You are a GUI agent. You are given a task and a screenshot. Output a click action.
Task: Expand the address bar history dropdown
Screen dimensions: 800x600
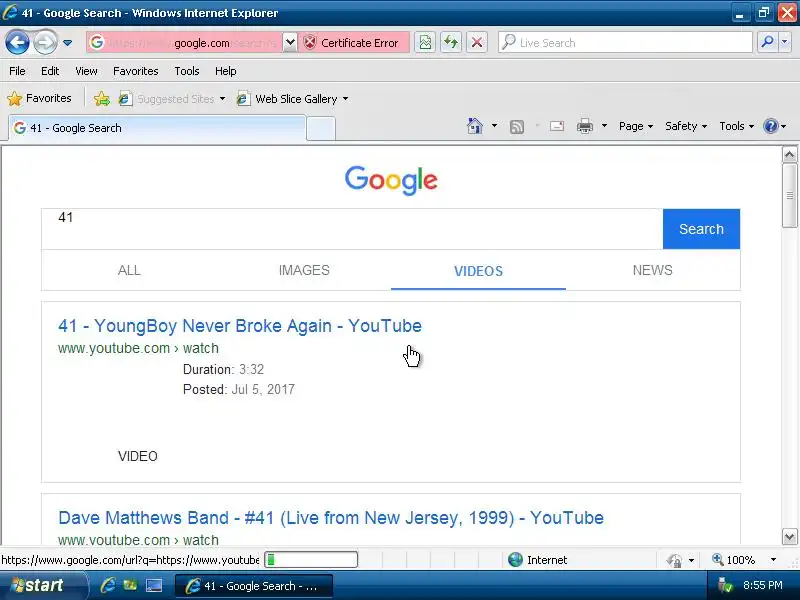pyautogui.click(x=290, y=42)
